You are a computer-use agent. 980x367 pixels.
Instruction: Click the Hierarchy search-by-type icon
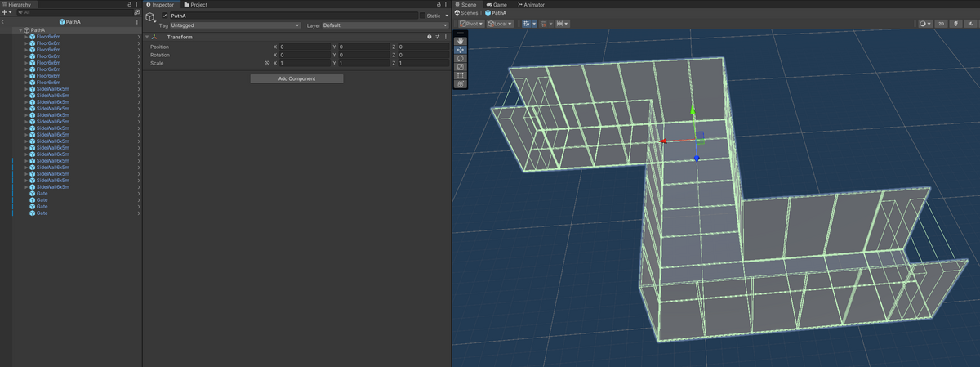(136, 12)
